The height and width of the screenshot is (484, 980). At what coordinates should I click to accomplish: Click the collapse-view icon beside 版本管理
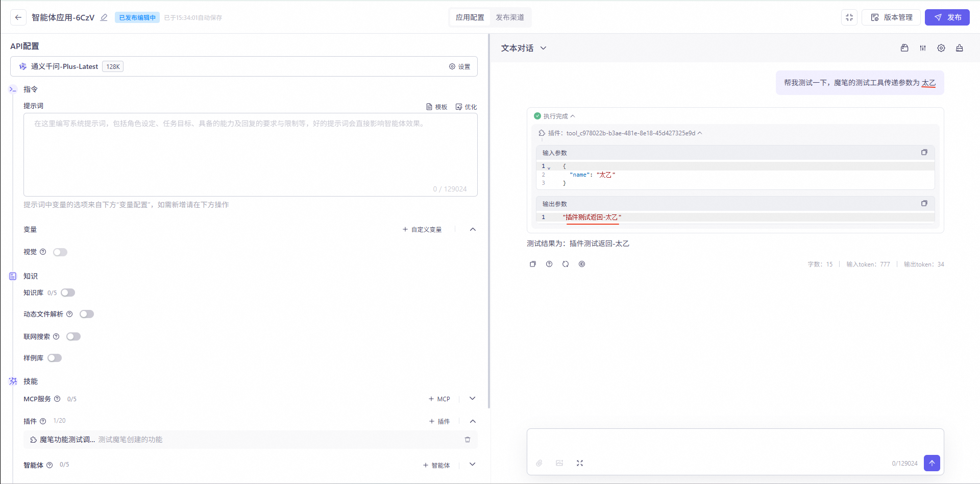pos(849,17)
